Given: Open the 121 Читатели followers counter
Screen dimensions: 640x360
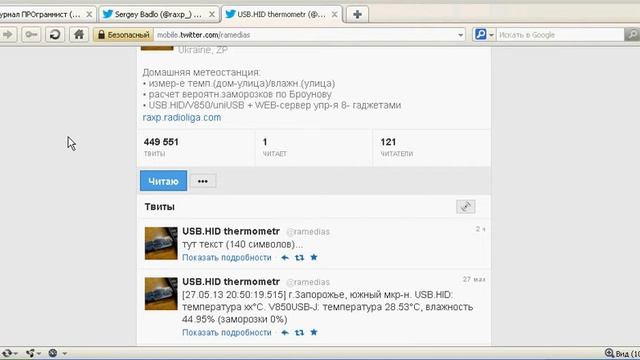Looking at the screenshot, I should 432,148.
